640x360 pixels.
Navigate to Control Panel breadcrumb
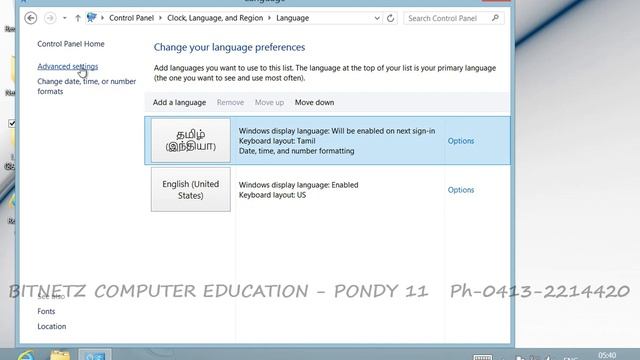[131, 18]
